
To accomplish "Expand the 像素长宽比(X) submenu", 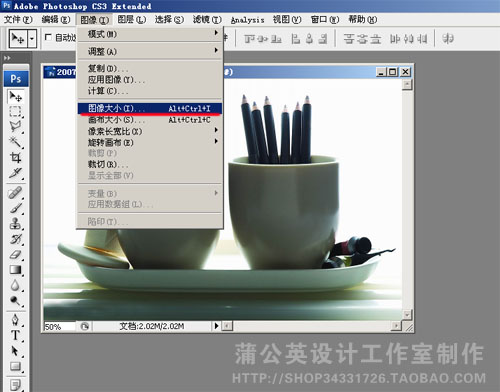I will 150,131.
